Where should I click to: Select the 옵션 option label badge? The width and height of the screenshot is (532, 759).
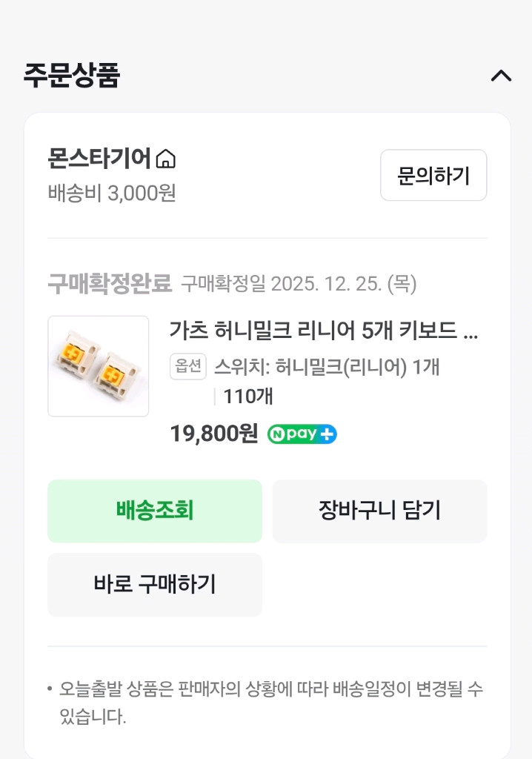(x=187, y=368)
